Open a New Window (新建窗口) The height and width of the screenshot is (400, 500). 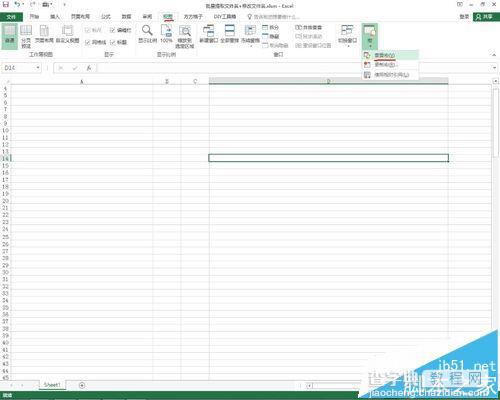coord(208,34)
